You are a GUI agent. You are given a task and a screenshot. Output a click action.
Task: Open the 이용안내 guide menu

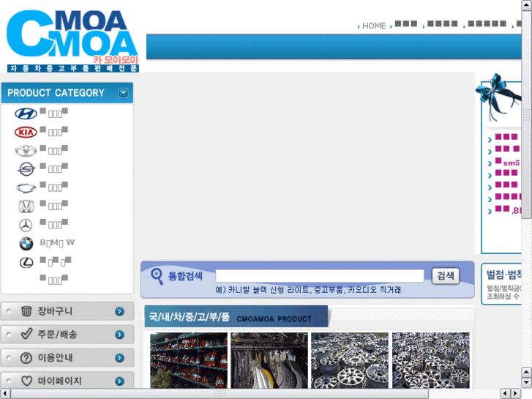67,358
